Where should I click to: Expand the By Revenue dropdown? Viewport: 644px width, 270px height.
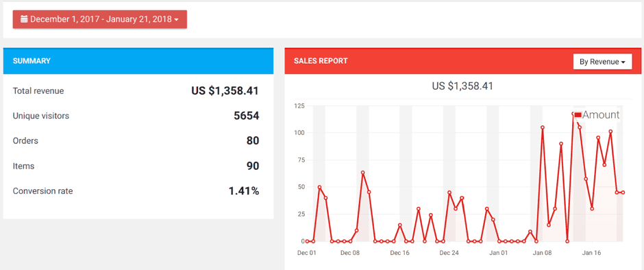click(x=602, y=62)
